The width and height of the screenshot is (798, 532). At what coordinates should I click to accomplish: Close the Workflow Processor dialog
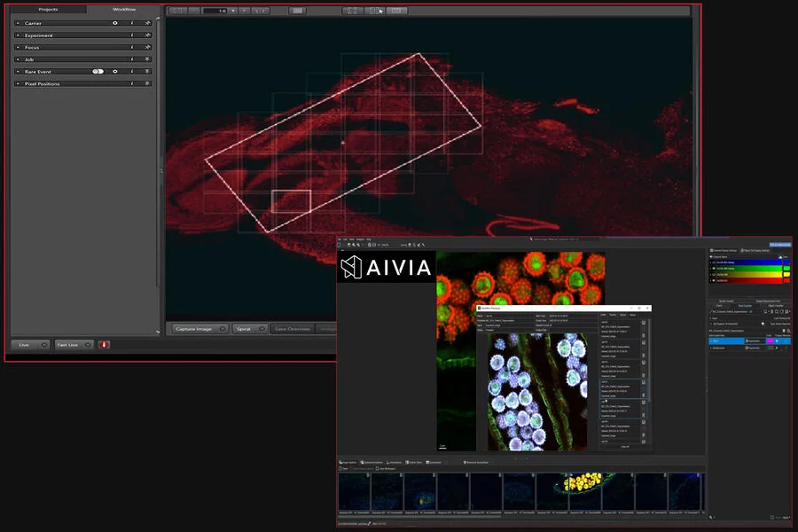(647, 308)
